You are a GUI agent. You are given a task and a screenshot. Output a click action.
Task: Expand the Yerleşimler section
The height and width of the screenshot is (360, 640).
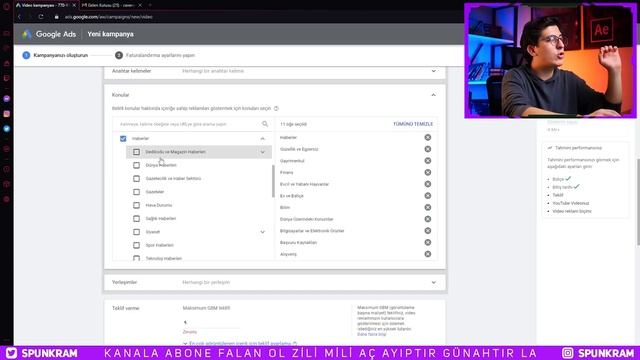(x=433, y=282)
